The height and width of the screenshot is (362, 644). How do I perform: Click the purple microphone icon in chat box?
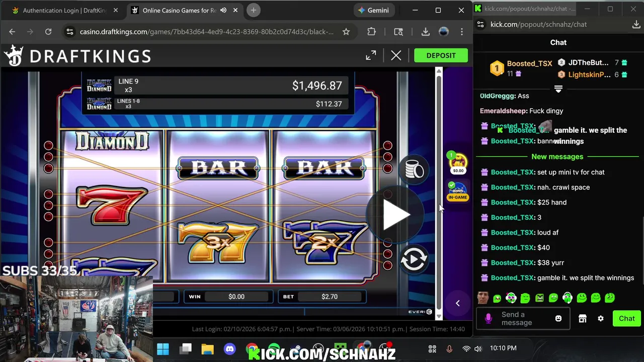(x=488, y=319)
